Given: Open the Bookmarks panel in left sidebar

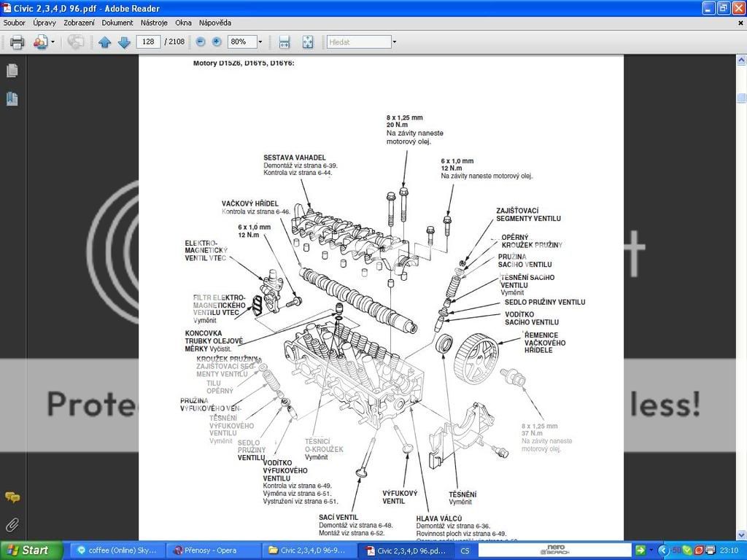Looking at the screenshot, I should click(12, 98).
